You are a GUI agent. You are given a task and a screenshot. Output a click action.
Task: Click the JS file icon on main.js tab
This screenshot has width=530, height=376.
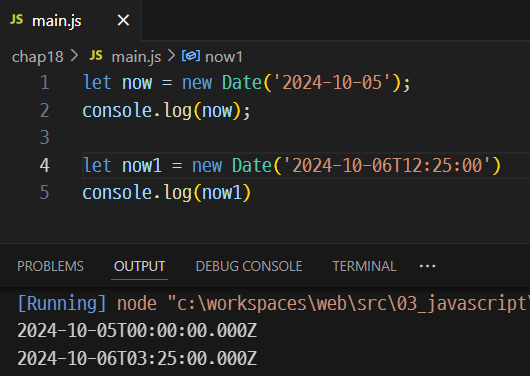17,20
